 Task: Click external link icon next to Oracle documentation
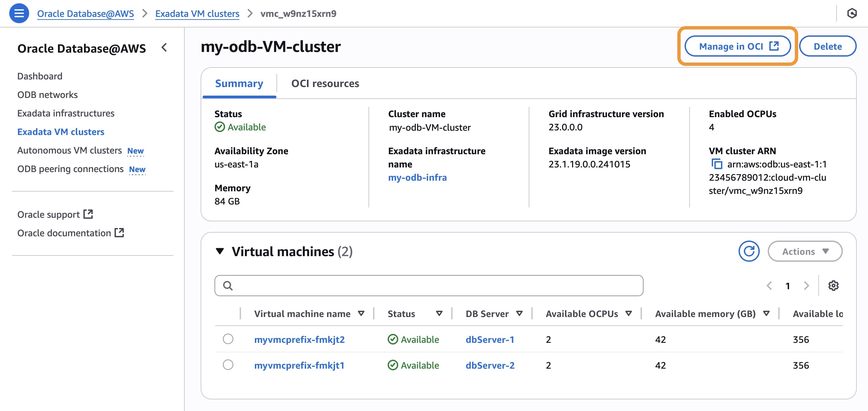(x=119, y=233)
